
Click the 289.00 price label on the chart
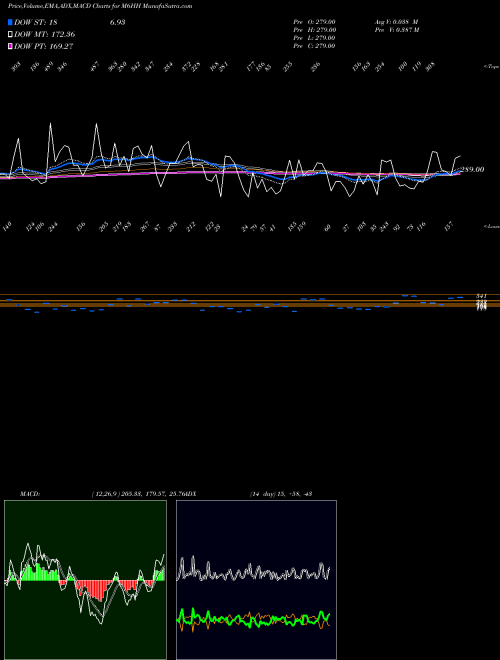472,170
